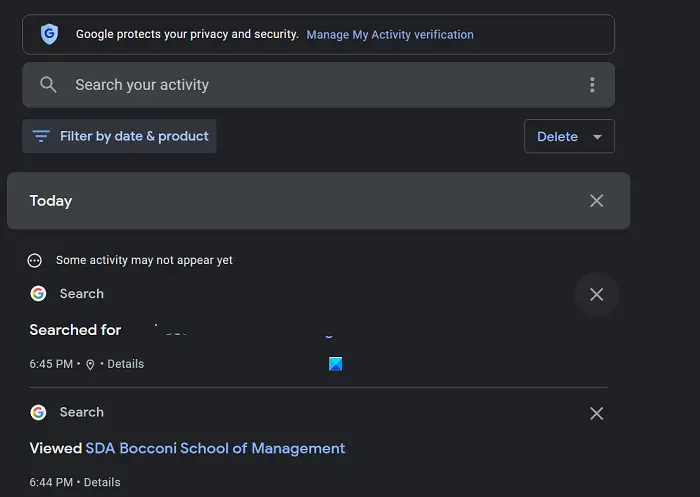This screenshot has height=497, width=700.
Task: Open SDA Bocconi School of Management link
Action: pos(215,448)
